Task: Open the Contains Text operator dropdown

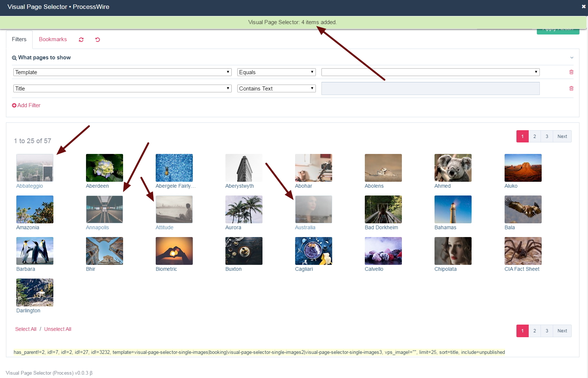Action: pyautogui.click(x=277, y=89)
